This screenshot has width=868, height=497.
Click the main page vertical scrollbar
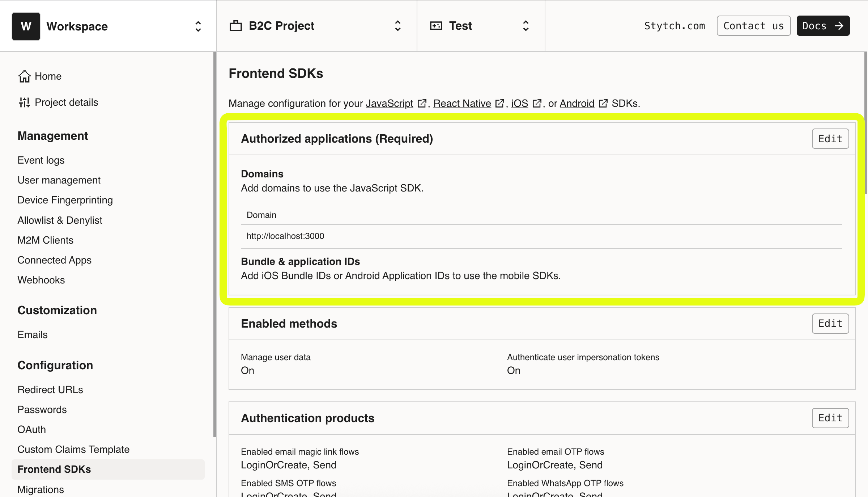tap(866, 123)
